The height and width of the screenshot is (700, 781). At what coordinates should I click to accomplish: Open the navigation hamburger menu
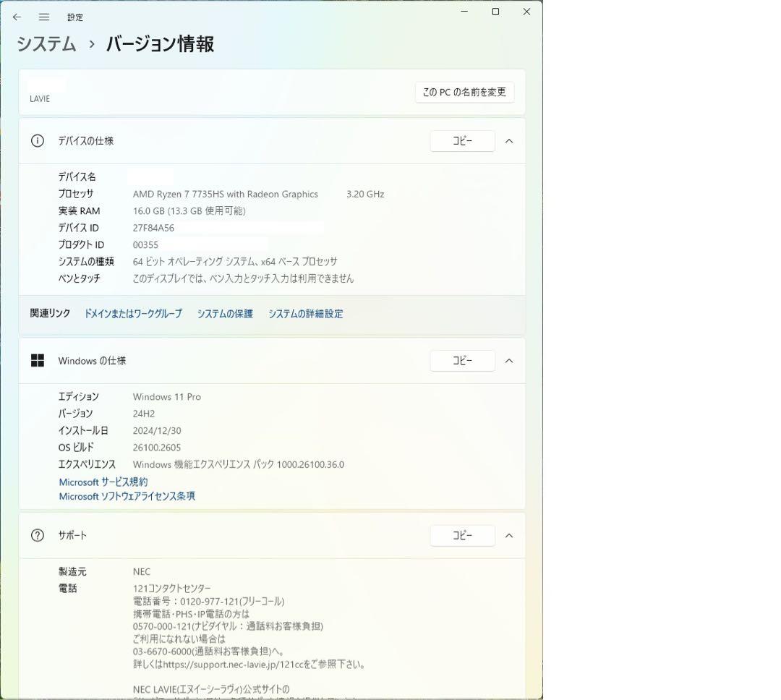[43, 17]
